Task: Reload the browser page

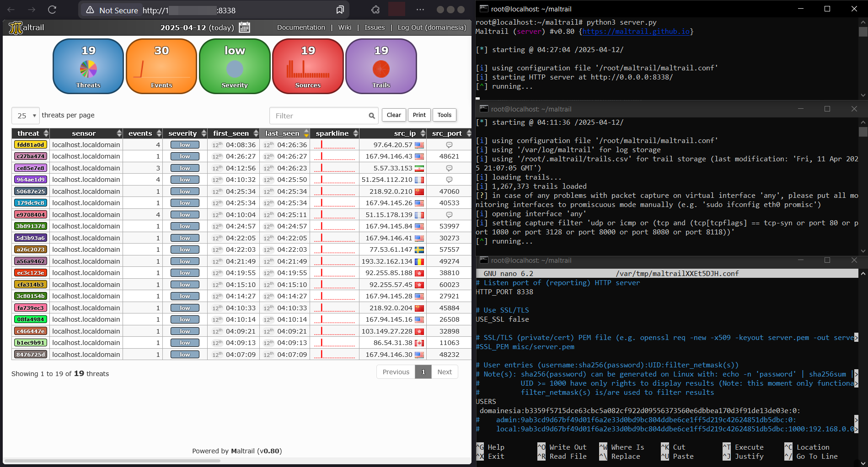Action: [52, 10]
